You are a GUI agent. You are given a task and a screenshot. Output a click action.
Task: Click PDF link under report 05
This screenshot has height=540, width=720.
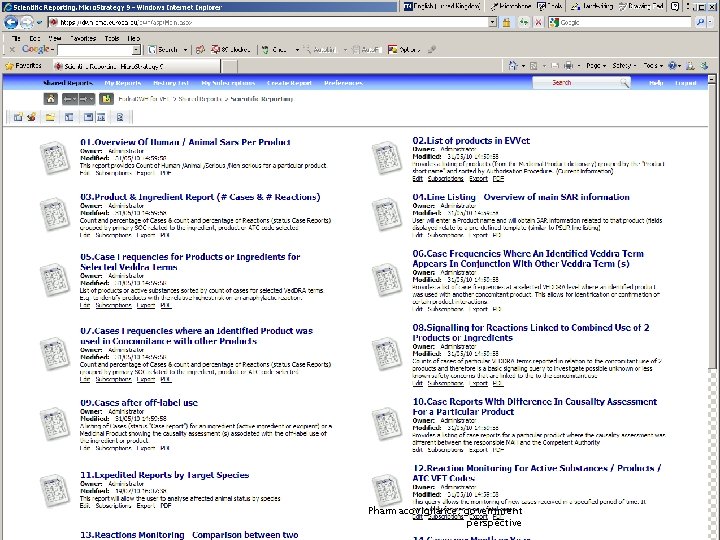tap(166, 305)
